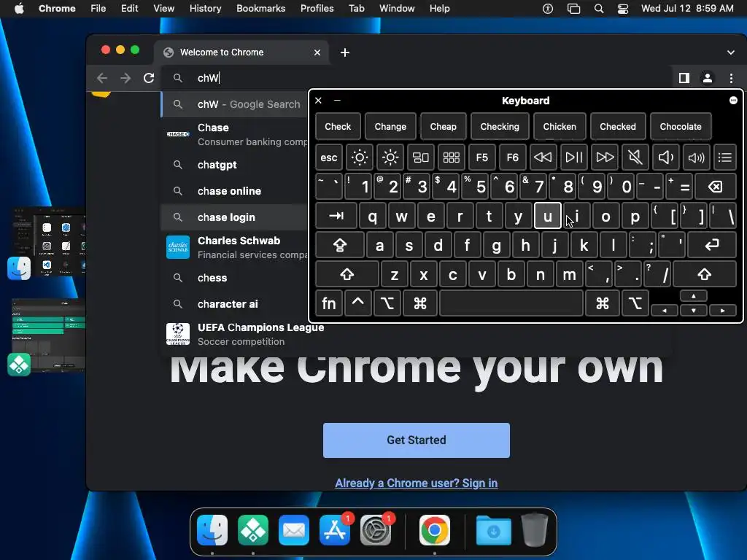The width and height of the screenshot is (747, 560).
Task: Click the keyboard brightness down key
Action: [359, 157]
